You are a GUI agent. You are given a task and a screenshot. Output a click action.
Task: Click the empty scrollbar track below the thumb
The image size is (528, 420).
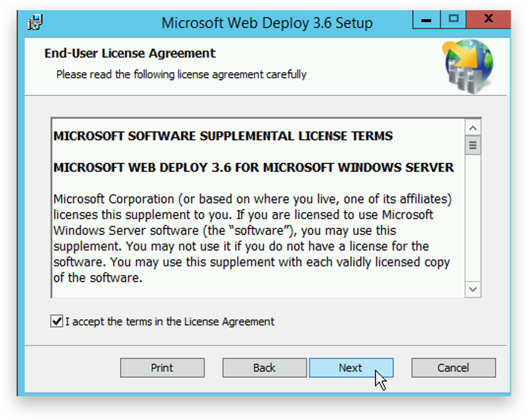coord(473,218)
